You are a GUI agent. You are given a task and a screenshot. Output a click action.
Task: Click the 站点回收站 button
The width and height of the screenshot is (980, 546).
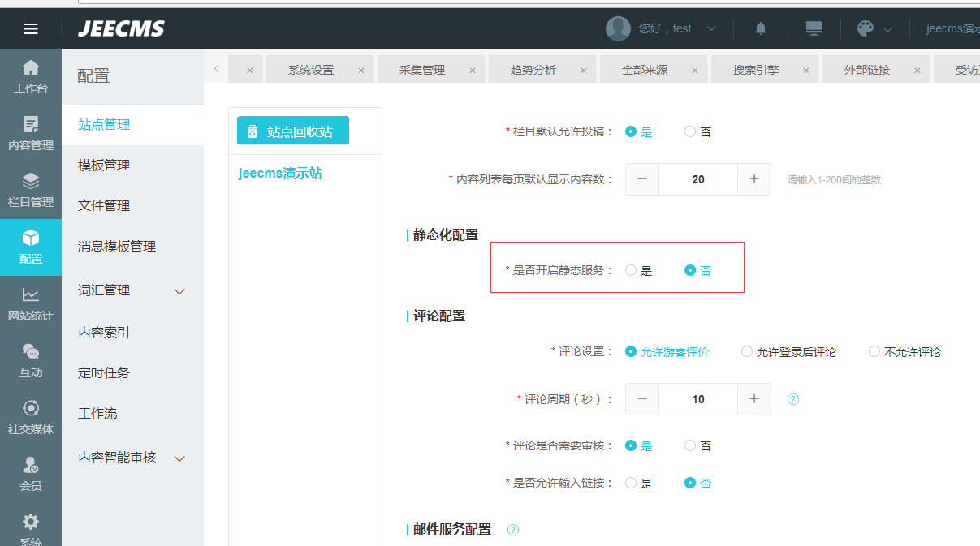pos(292,131)
